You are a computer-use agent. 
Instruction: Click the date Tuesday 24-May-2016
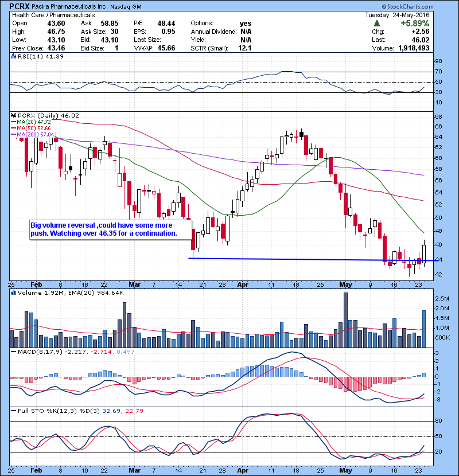pyautogui.click(x=398, y=15)
